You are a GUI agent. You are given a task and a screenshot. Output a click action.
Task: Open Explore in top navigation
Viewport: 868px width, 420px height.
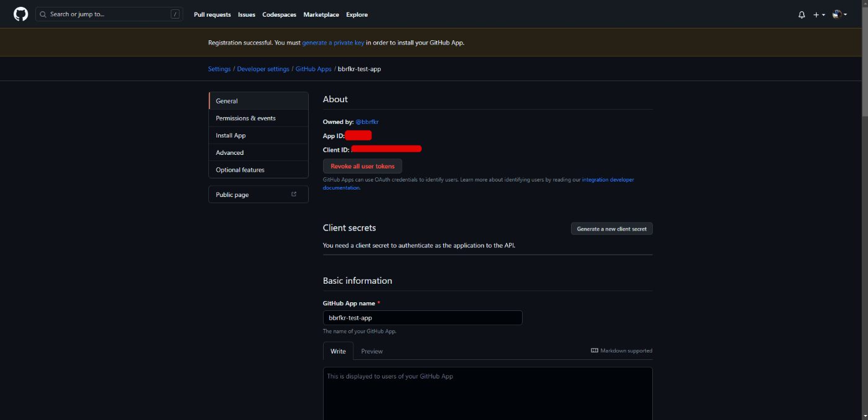[357, 15]
